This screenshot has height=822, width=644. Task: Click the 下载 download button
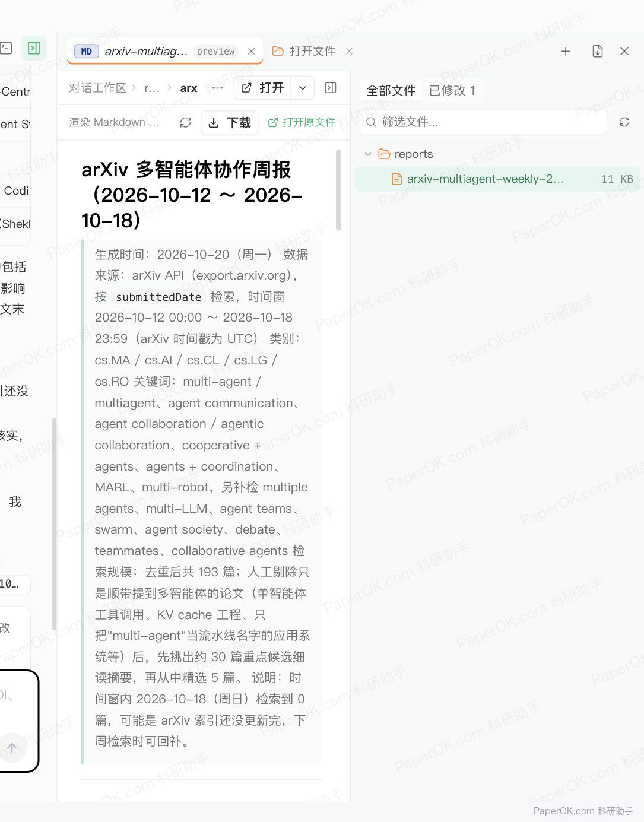230,122
